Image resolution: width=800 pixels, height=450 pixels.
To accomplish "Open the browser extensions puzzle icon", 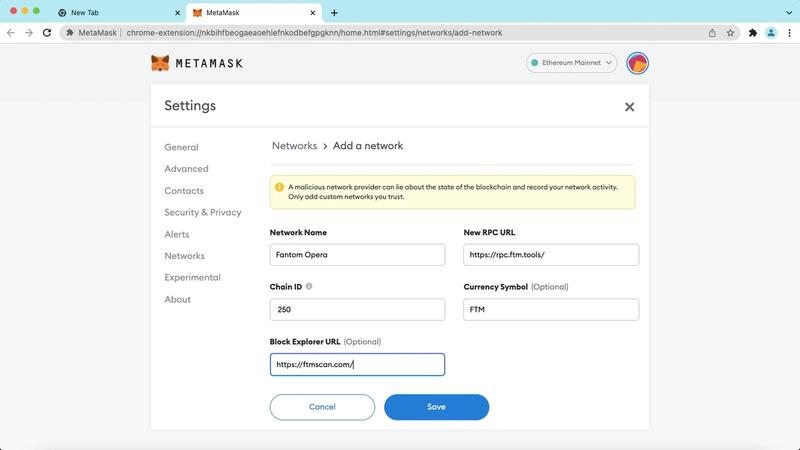I will pos(753,33).
